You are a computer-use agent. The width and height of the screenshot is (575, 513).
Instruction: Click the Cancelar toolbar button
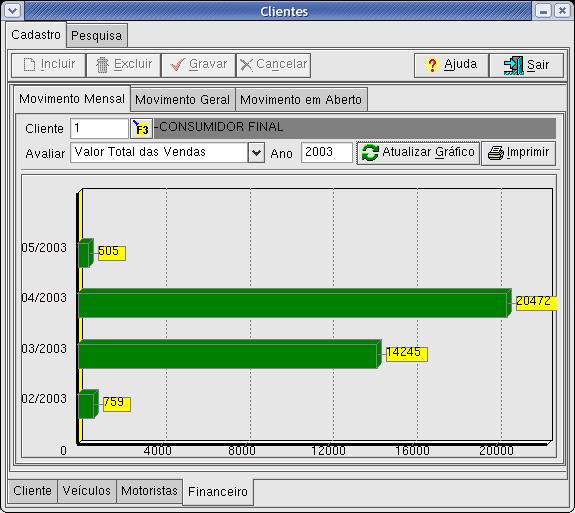(x=274, y=65)
